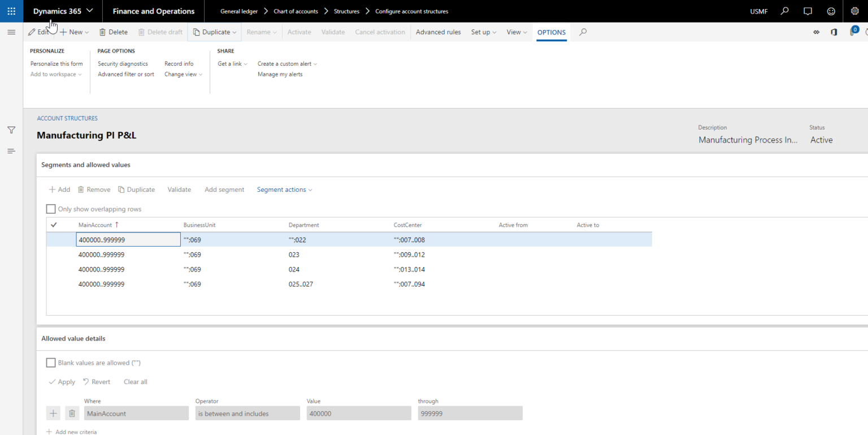Enable Only show overlapping rows

50,209
